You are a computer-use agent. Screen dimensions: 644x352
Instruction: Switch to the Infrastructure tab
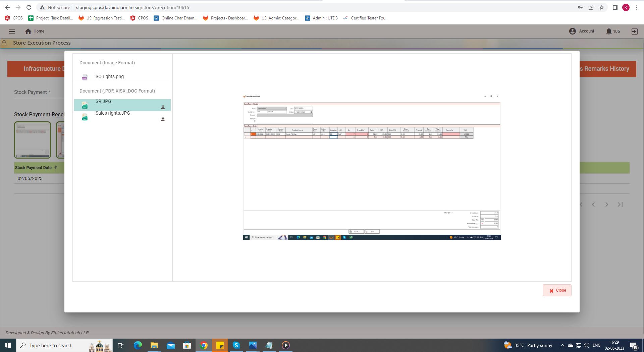coord(36,69)
